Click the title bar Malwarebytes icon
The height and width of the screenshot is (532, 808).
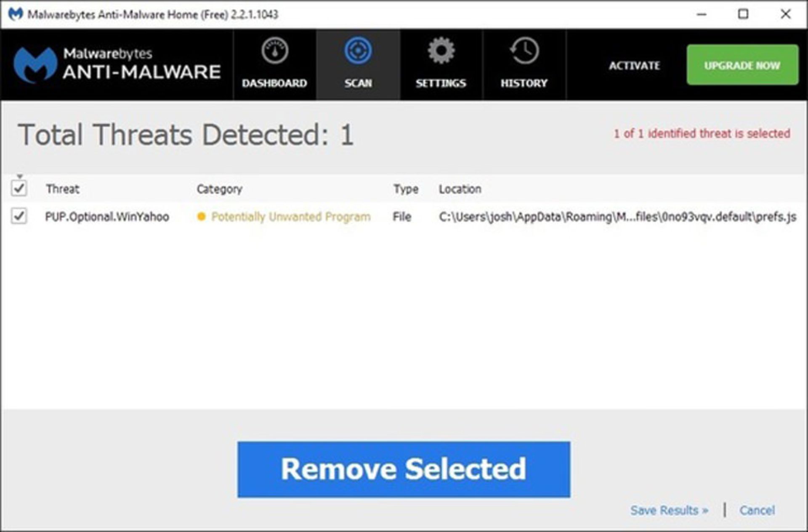click(x=16, y=14)
